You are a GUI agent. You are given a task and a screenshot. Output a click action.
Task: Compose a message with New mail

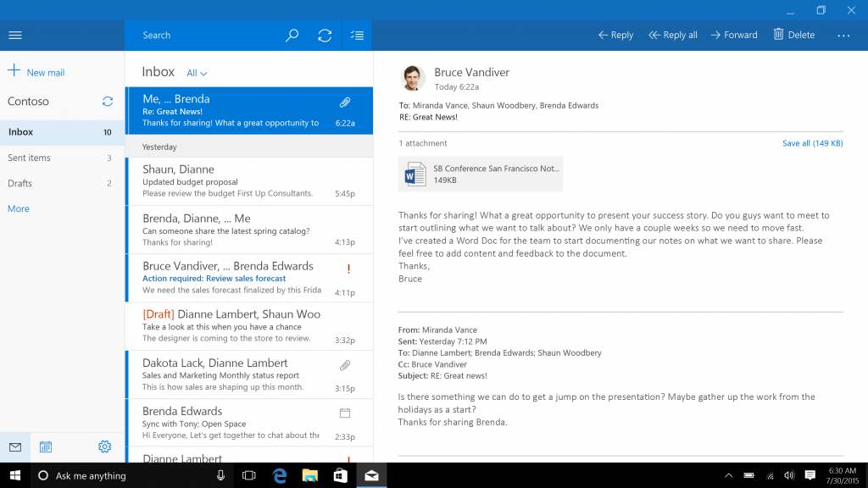tap(36, 72)
